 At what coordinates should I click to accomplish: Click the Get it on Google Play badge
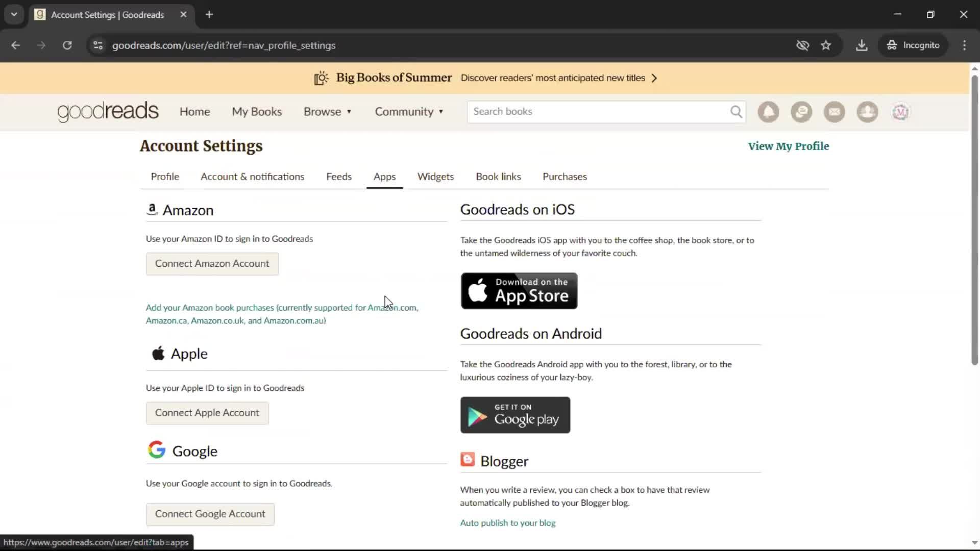pyautogui.click(x=515, y=415)
